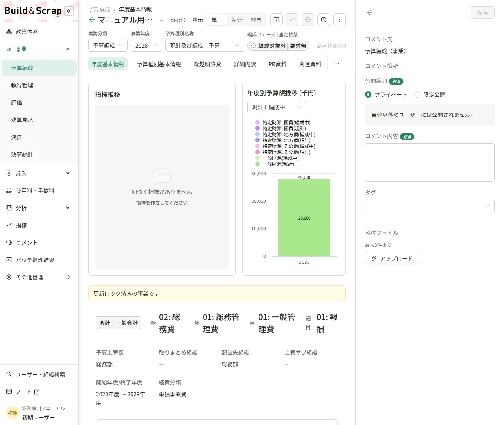
Task: Click the back arrow in comment panel
Action: [x=369, y=13]
